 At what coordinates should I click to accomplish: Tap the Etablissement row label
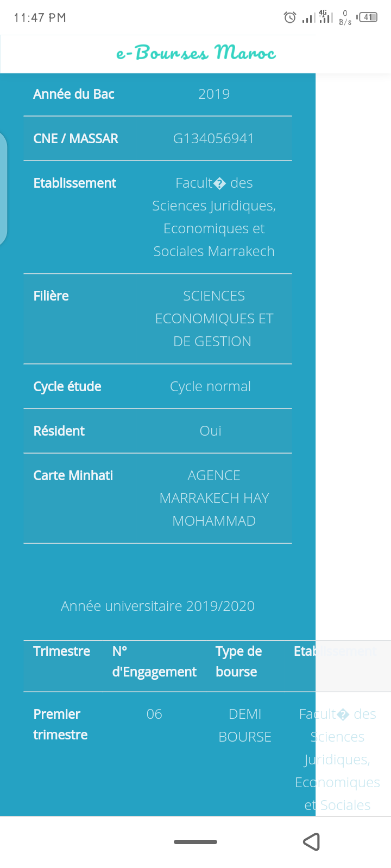click(75, 183)
